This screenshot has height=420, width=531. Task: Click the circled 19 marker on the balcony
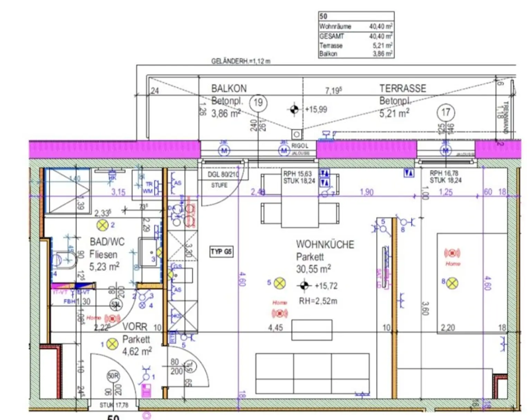tap(258, 103)
